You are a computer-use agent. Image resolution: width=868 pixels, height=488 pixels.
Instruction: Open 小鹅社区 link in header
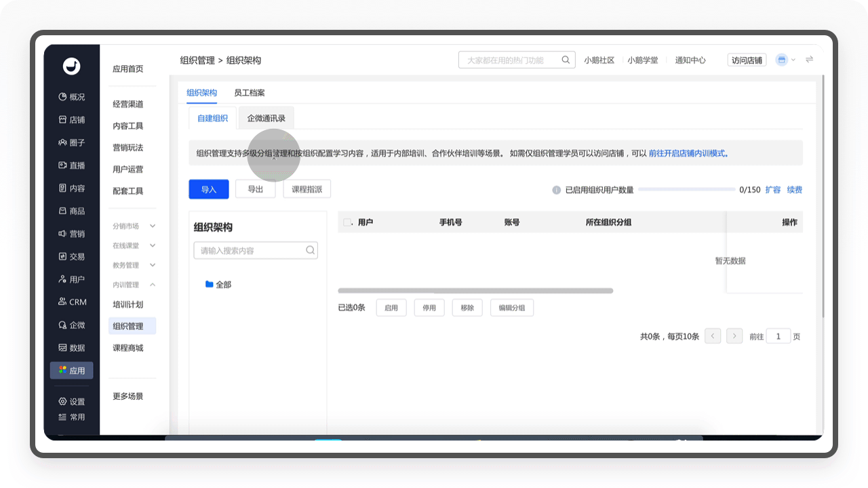[x=599, y=60]
